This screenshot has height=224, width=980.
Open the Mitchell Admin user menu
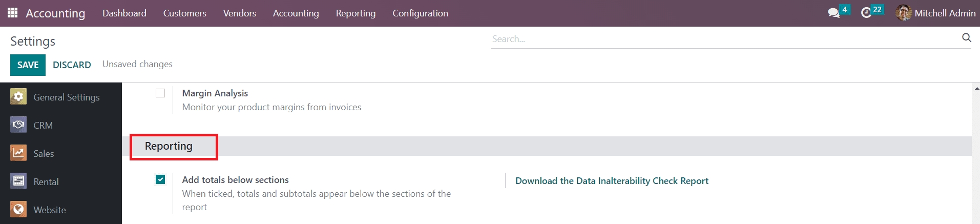coord(935,13)
